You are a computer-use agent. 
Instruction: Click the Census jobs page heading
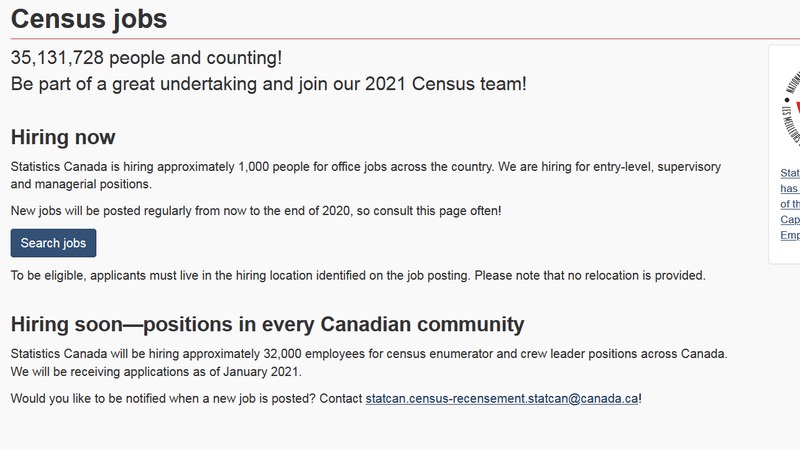coord(89,18)
